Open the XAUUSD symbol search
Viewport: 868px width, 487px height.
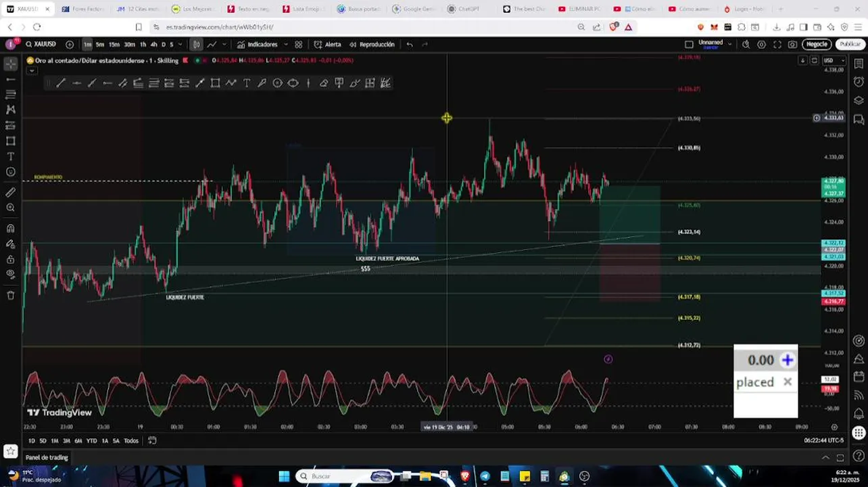41,44
